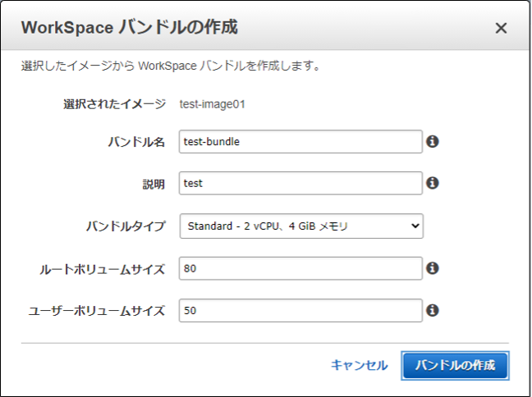The height and width of the screenshot is (397, 532).
Task: Click the バンドルの作成 button
Action: 455,366
